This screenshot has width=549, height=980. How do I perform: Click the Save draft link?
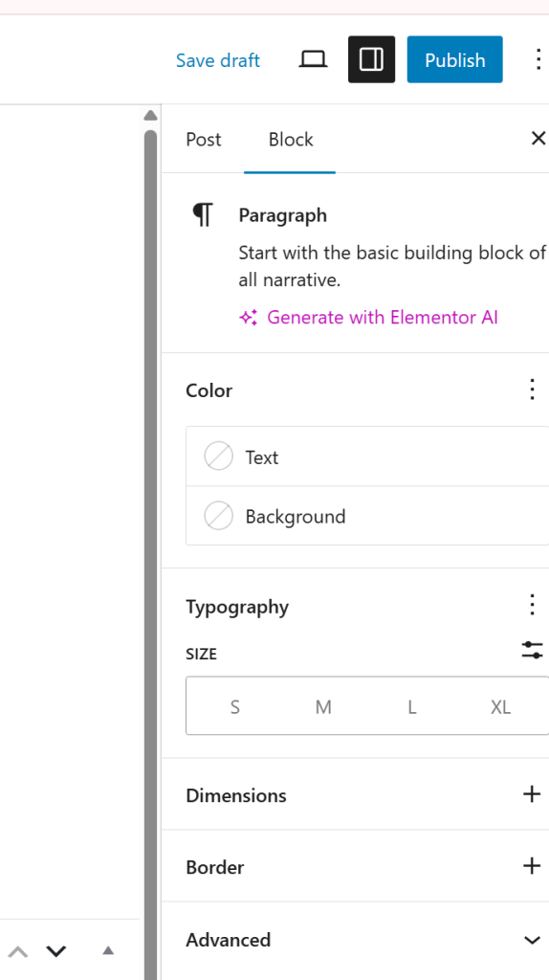click(218, 60)
